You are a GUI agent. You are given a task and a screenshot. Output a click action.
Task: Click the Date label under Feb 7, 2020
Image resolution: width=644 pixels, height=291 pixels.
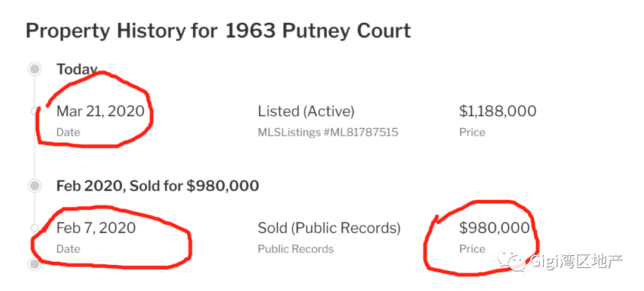(x=68, y=249)
